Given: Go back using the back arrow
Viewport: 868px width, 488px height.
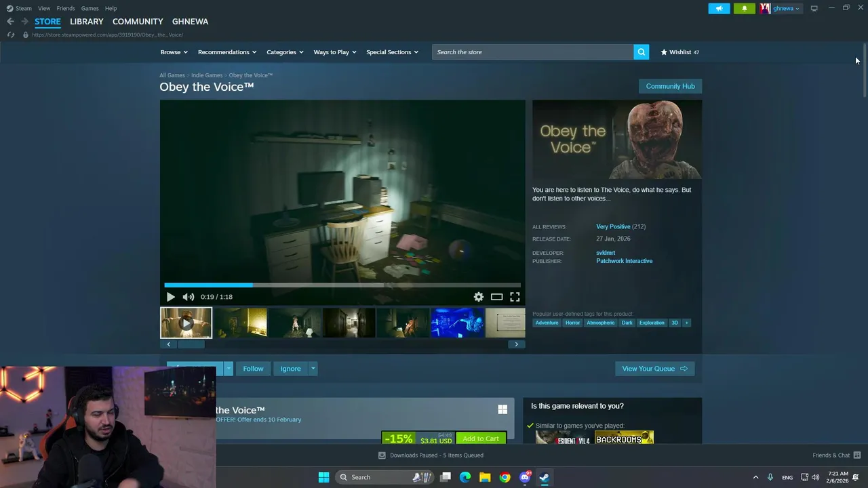Looking at the screenshot, I should point(10,22).
